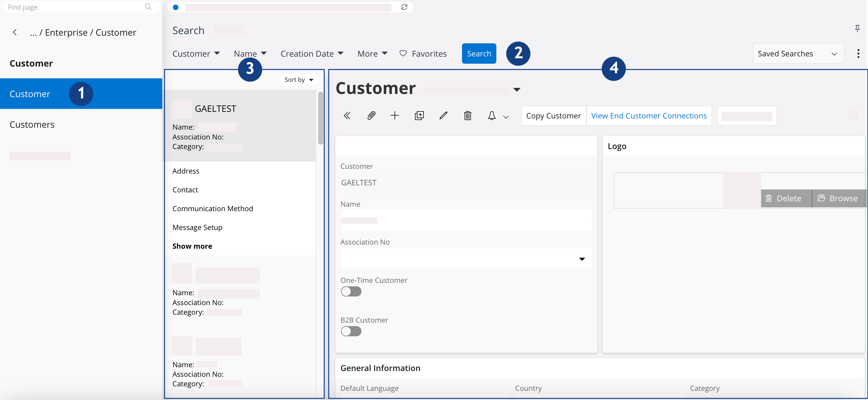The height and width of the screenshot is (400, 868).
Task: Open the Creation Date filter dropdown
Action: (x=312, y=54)
